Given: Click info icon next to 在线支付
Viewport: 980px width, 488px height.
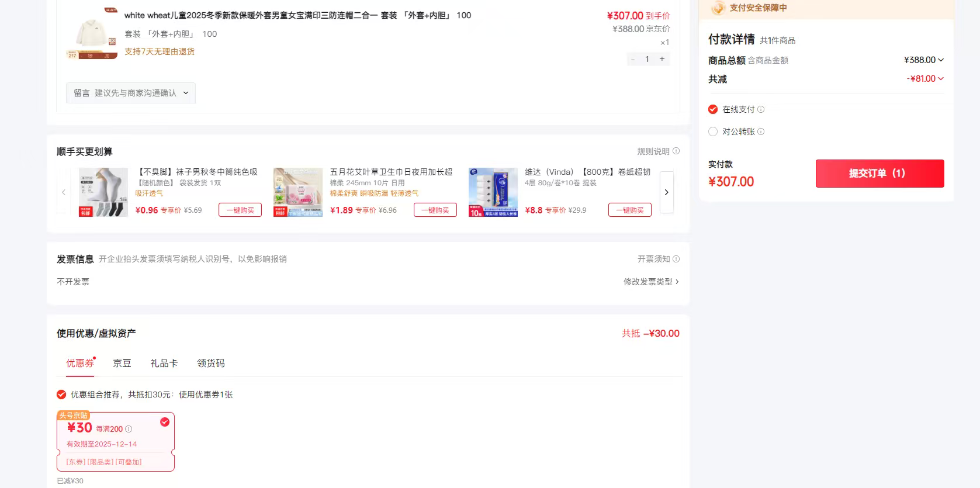Looking at the screenshot, I should [x=761, y=109].
